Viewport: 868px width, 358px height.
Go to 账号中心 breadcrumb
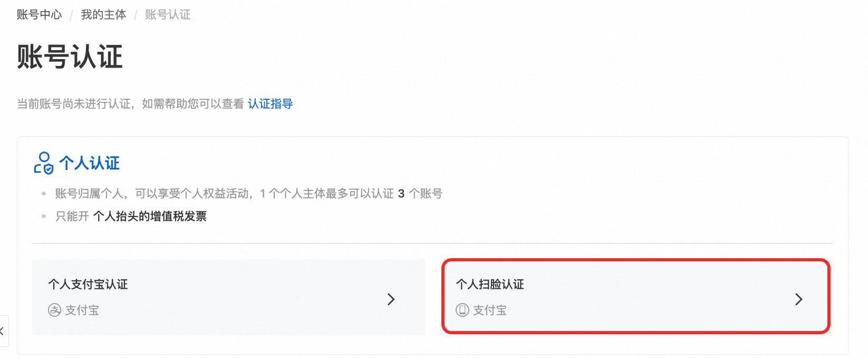click(x=40, y=15)
